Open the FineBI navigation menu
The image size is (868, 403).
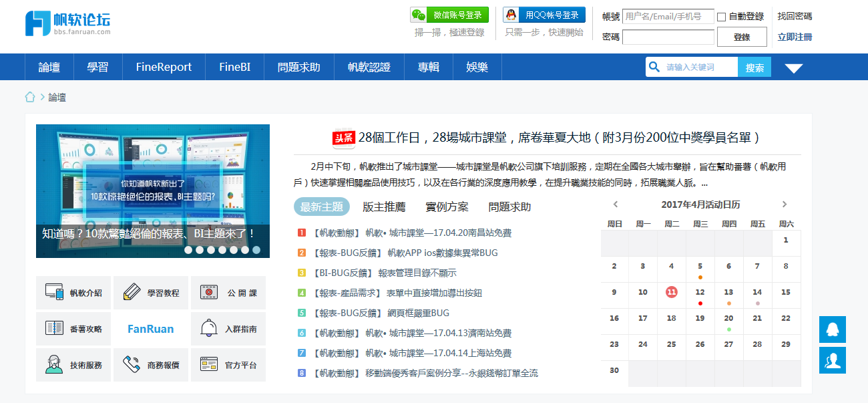click(235, 67)
